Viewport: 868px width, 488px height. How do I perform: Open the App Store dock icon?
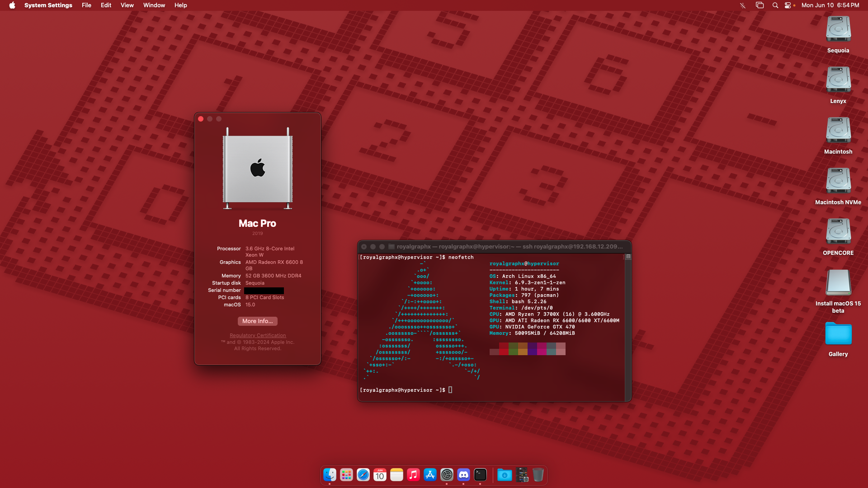tap(430, 475)
